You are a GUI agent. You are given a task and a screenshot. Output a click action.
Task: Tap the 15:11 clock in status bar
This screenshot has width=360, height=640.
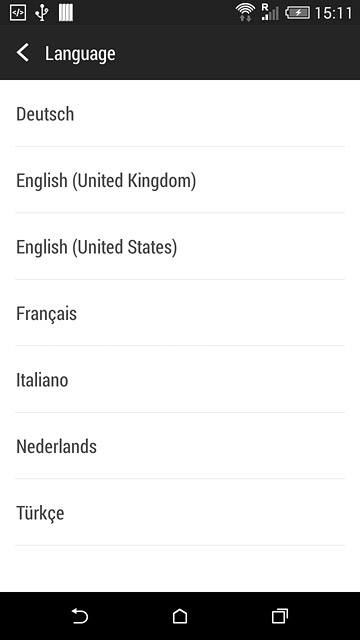pos(333,13)
